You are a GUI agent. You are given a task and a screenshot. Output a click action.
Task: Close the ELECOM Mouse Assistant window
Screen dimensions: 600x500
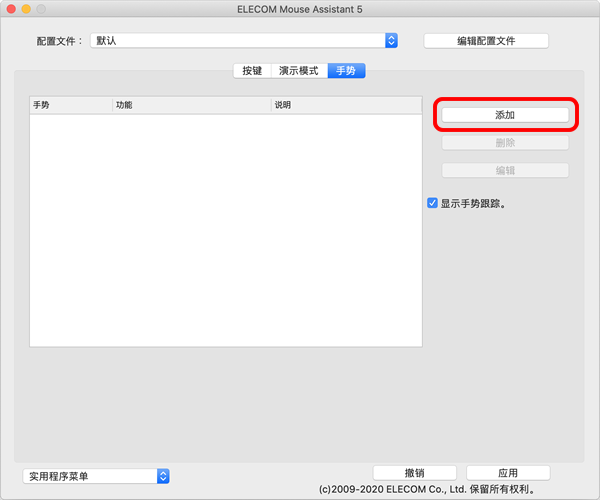(11, 9)
